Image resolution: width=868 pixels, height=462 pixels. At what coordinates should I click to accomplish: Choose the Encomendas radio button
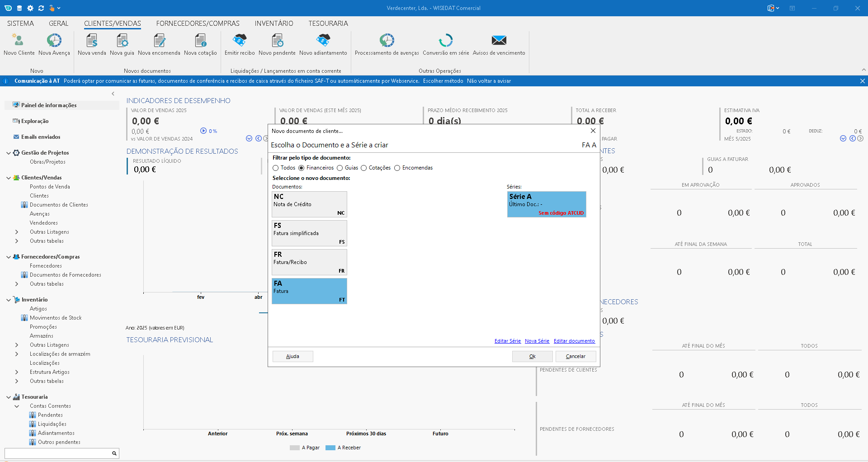(397, 168)
